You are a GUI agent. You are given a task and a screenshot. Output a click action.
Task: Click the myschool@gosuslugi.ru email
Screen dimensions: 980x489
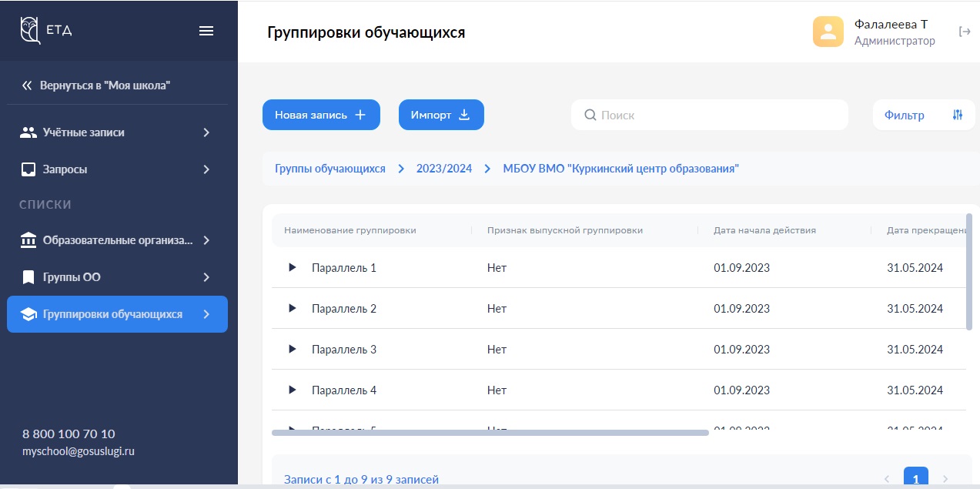(79, 451)
